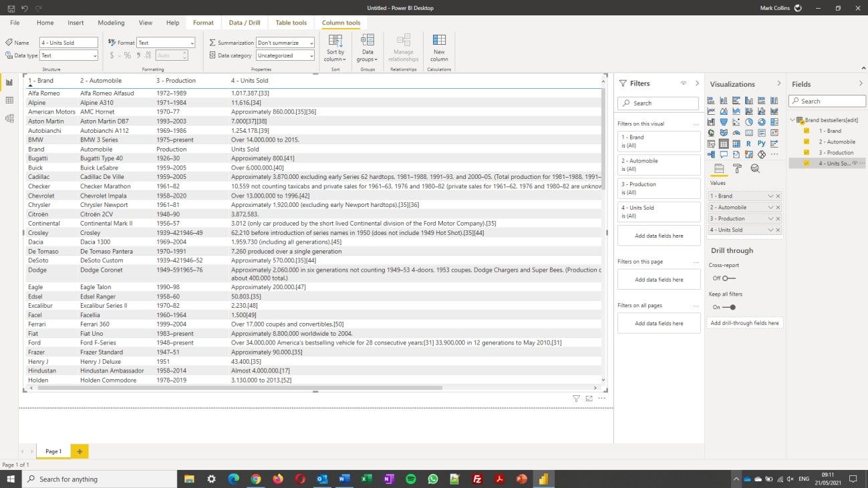The height and width of the screenshot is (488, 868).
Task: Uncheck the 4 - Units Sold field checkbox
Action: pyautogui.click(x=806, y=163)
